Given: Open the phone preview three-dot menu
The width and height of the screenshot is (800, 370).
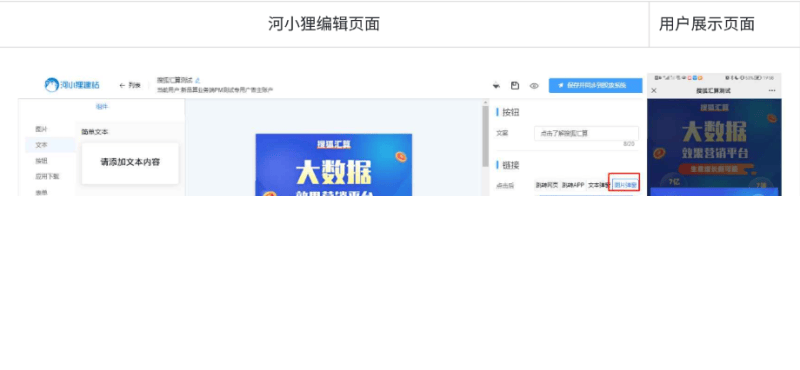Looking at the screenshot, I should (771, 91).
